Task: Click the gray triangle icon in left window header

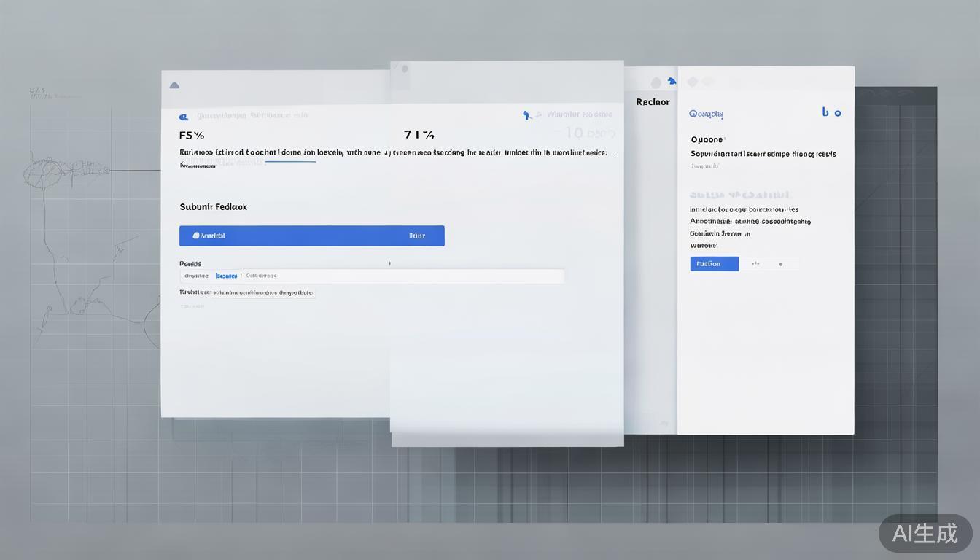Action: (x=174, y=85)
